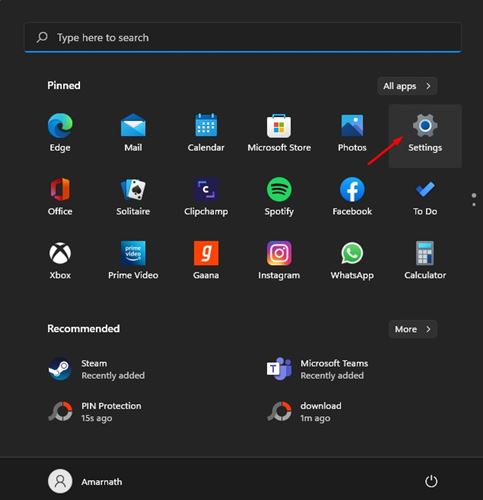
Task: Open the PIN Protection recent file
Action: click(95, 412)
